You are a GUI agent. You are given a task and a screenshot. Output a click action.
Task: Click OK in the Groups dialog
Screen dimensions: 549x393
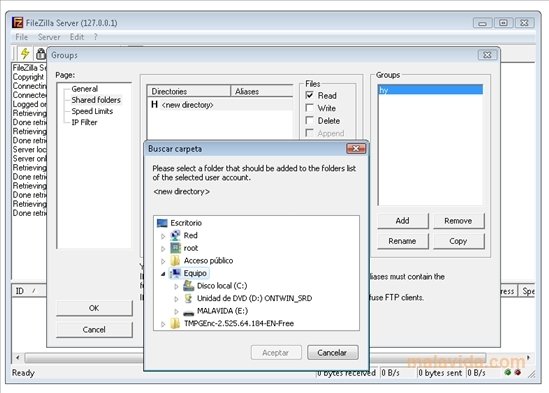94,308
